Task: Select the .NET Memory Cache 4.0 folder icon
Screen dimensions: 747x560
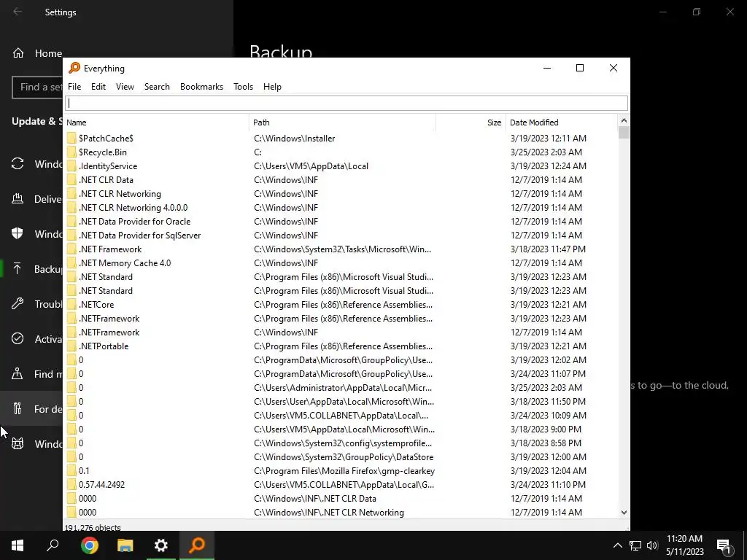Action: [71, 262]
